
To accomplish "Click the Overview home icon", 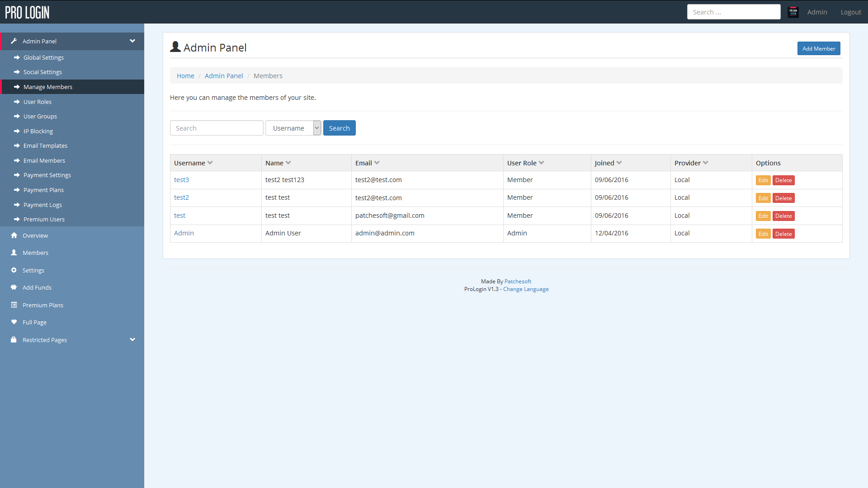I will tap(14, 235).
